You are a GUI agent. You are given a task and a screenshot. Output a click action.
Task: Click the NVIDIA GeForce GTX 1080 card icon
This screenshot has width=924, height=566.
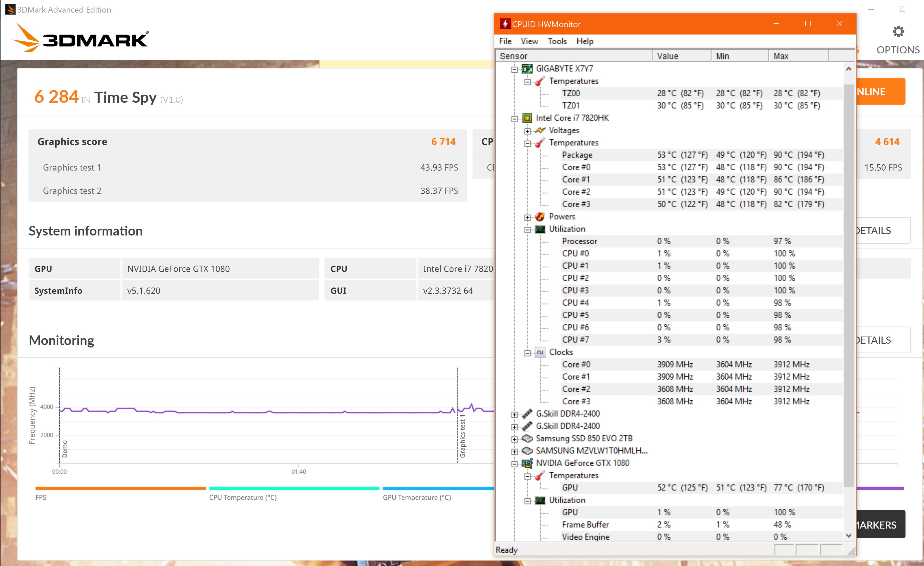pyautogui.click(x=527, y=463)
